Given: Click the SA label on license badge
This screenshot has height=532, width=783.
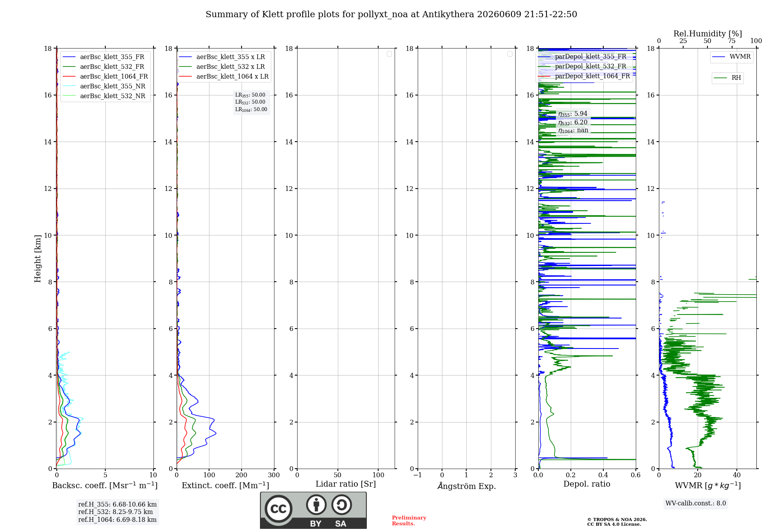Looking at the screenshot, I should (x=341, y=524).
